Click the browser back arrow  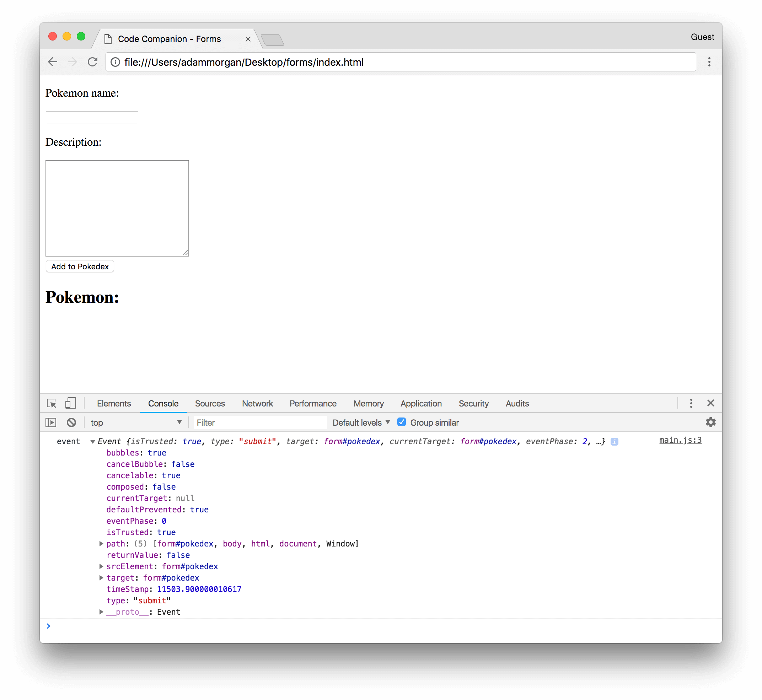point(53,62)
